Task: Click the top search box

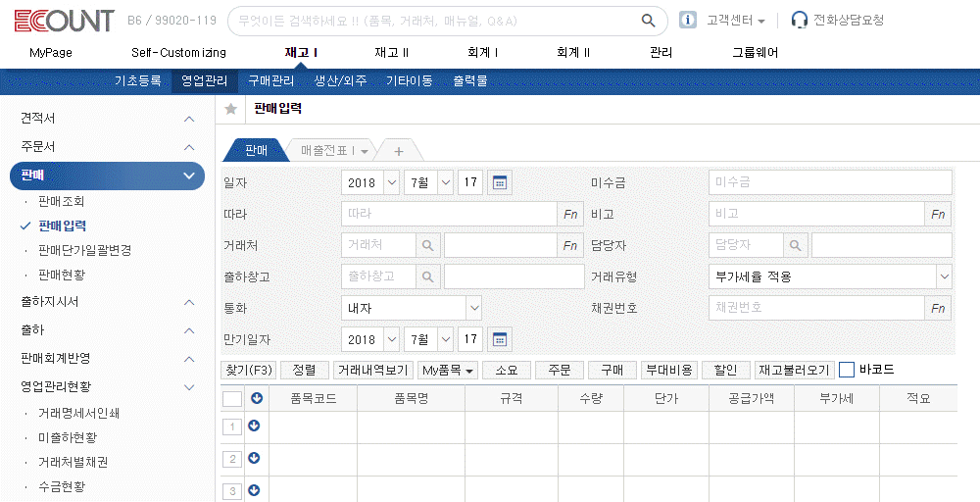Action: [448, 21]
